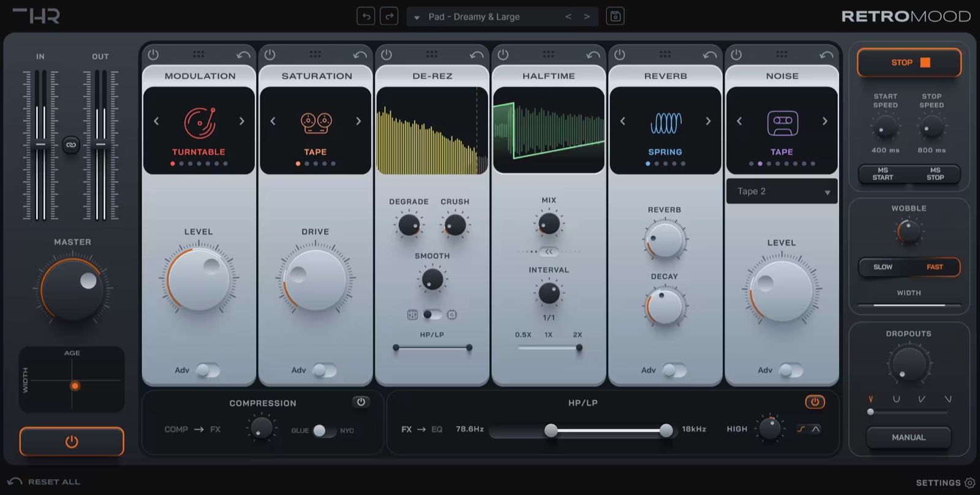Click the redo arrow in top toolbar
Image resolution: width=980 pixels, height=495 pixels.
(389, 17)
